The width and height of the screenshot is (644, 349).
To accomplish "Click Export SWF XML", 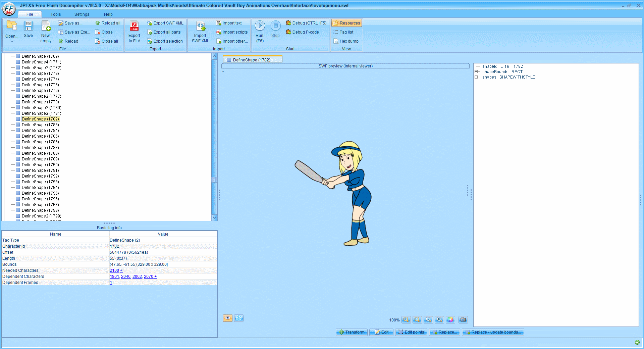I will (x=165, y=23).
